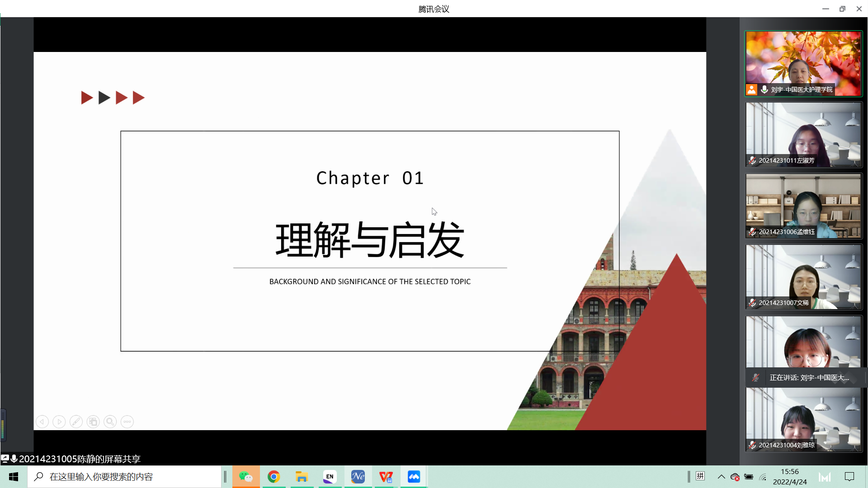
Task: Open the EndNote taskbar icon
Action: pos(330,477)
